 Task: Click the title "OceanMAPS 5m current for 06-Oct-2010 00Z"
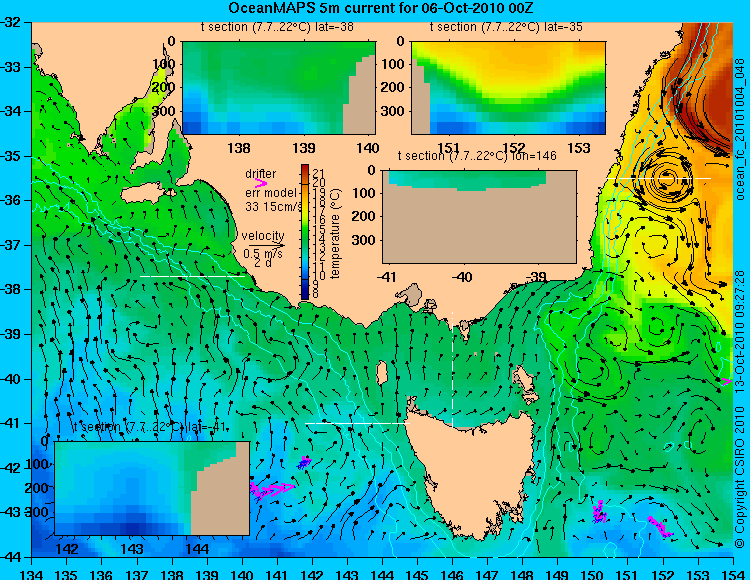tap(381, 8)
